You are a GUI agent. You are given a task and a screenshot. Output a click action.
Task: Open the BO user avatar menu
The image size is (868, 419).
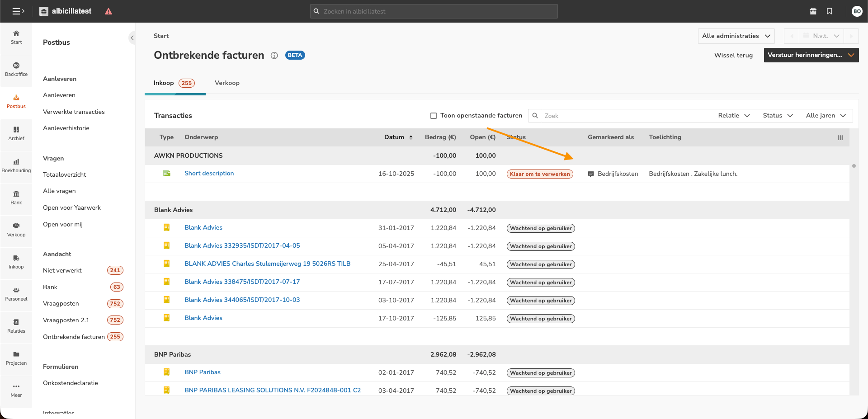[857, 11]
